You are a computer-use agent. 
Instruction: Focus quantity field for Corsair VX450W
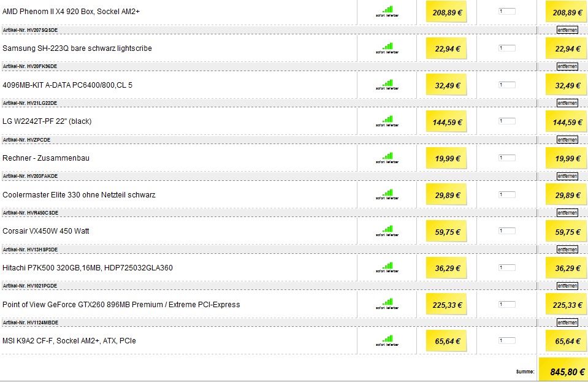pyautogui.click(x=506, y=231)
